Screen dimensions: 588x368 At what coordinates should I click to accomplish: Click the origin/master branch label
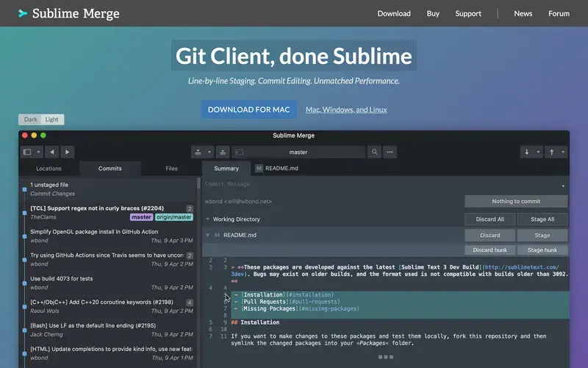coord(174,217)
